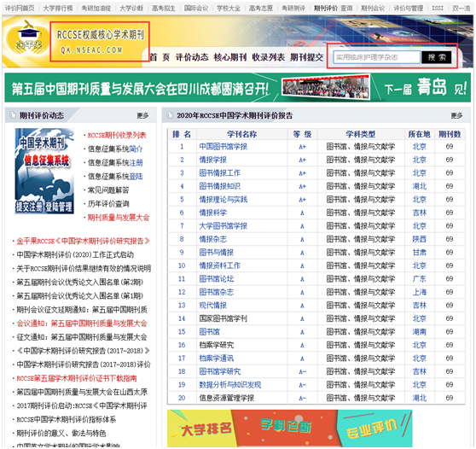
Task: Open the 数据分析与知识发现 journal link
Action: coord(230,385)
